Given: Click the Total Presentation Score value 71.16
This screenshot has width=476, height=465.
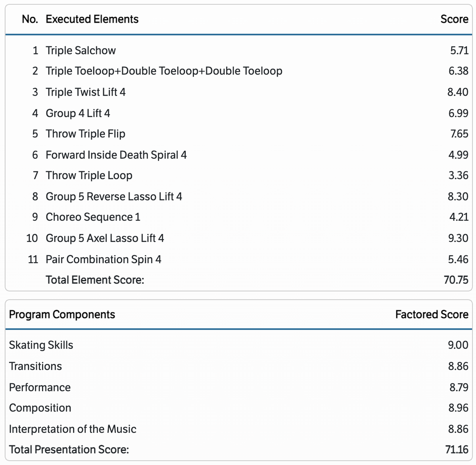Looking at the screenshot, I should 457,450.
